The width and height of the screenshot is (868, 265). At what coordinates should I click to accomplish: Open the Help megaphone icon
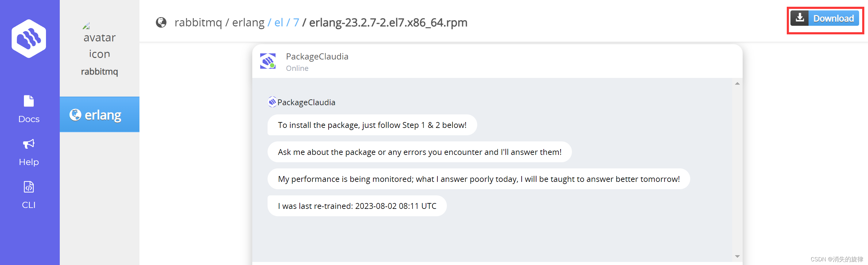tap(29, 144)
